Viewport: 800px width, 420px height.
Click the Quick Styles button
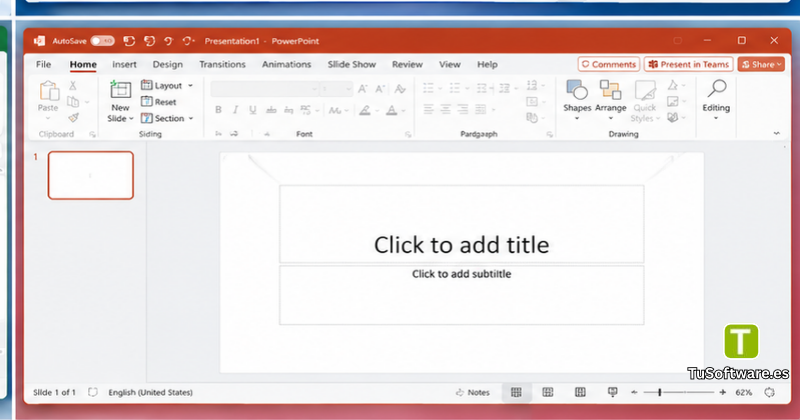click(x=645, y=101)
